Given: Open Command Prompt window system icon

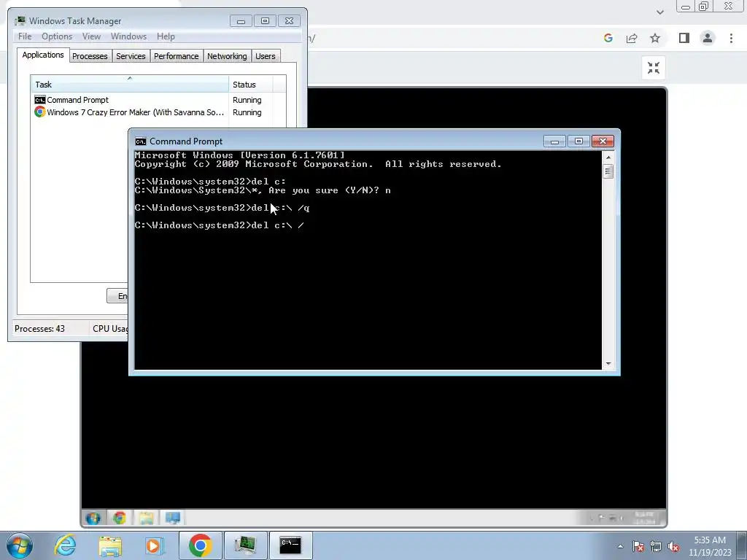Looking at the screenshot, I should click(x=141, y=141).
